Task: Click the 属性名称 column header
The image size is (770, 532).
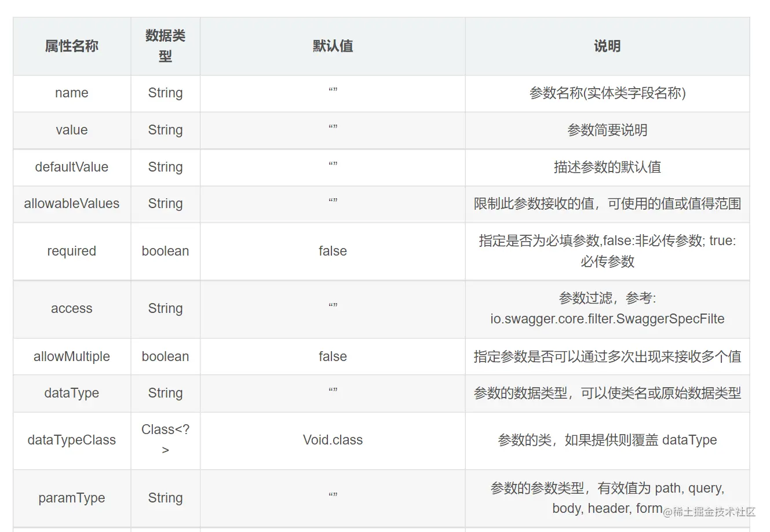Action: point(72,46)
